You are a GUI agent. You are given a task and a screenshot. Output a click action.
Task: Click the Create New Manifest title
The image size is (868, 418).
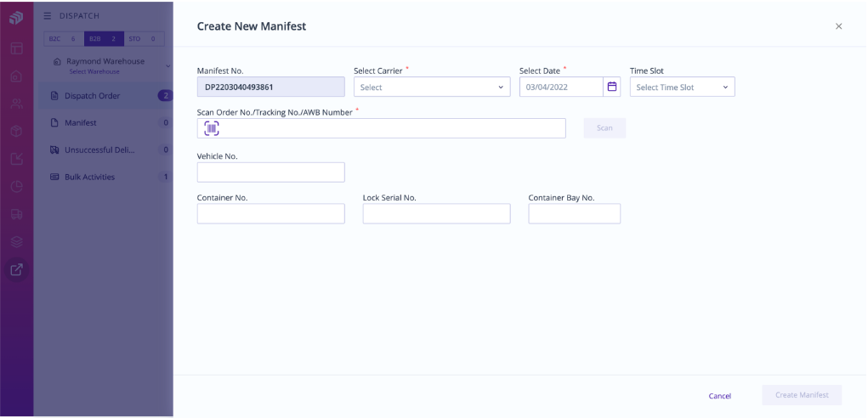[252, 26]
